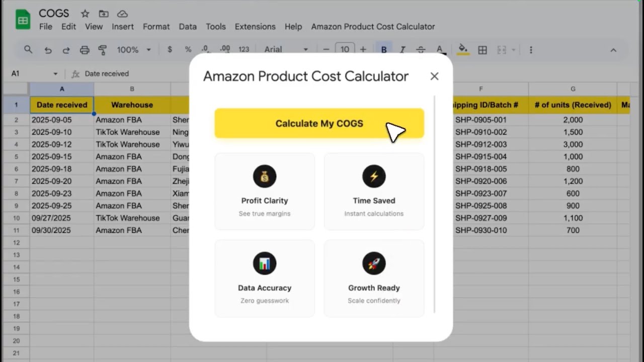Screen dimensions: 644x362
Task: Open the View menu
Action: (94, 27)
